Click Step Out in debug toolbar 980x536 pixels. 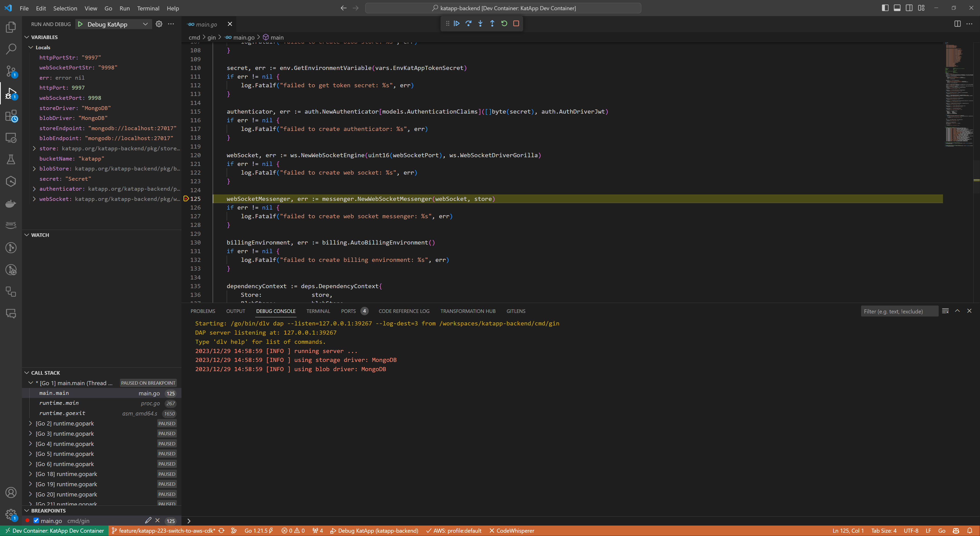tap(492, 23)
